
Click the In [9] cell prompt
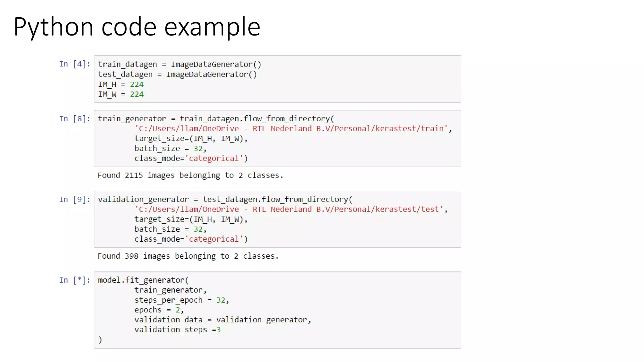pyautogui.click(x=75, y=200)
